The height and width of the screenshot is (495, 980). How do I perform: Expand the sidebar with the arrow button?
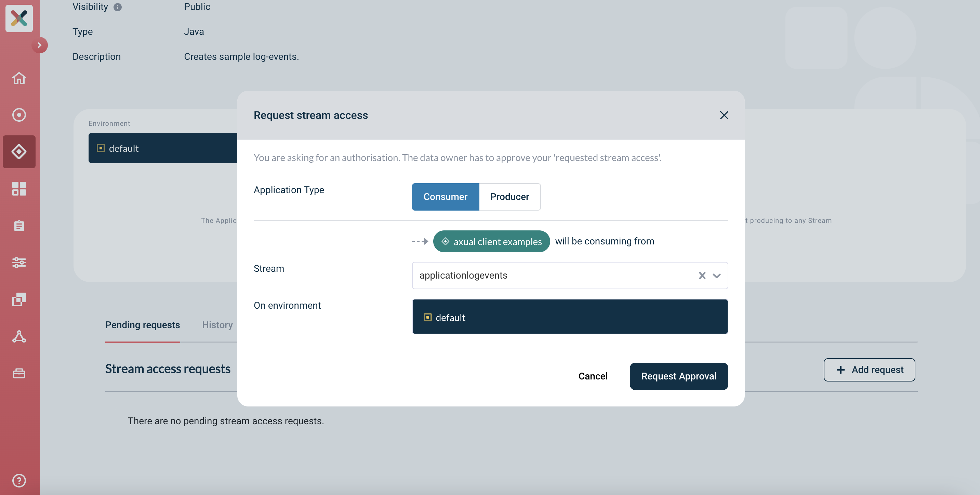click(x=40, y=45)
